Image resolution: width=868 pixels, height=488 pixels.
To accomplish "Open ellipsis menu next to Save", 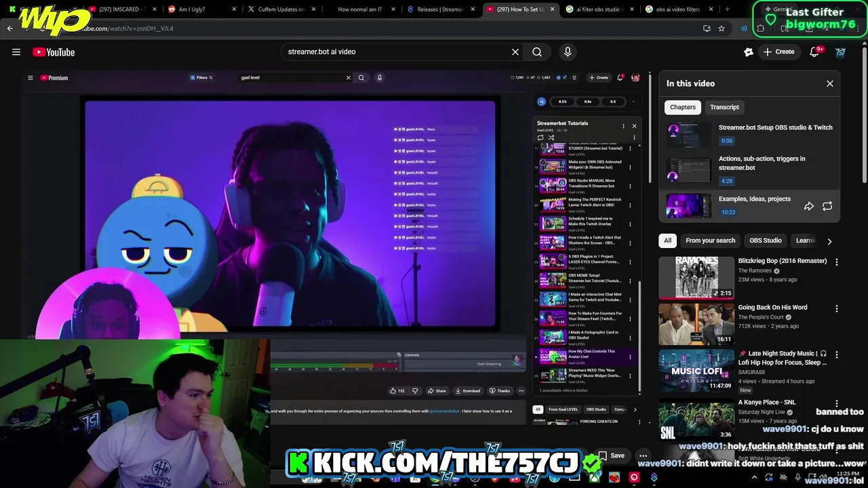I will [x=643, y=455].
